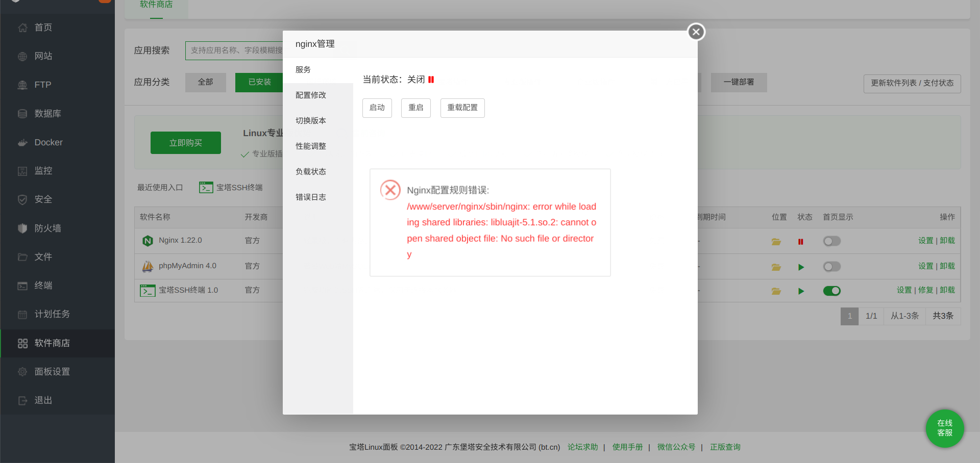The image size is (980, 463).
Task: Open the folder location for phpMyAdmin row
Action: coord(776,267)
